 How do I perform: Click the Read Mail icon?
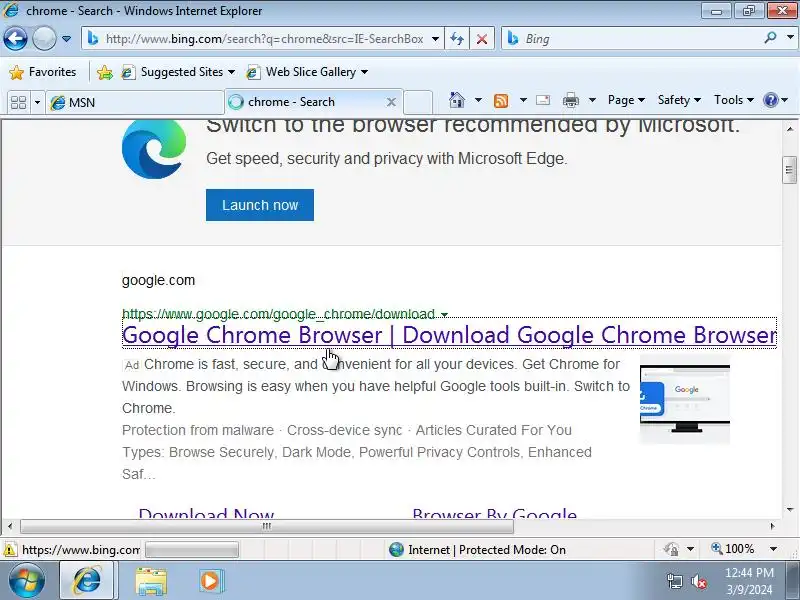(543, 100)
